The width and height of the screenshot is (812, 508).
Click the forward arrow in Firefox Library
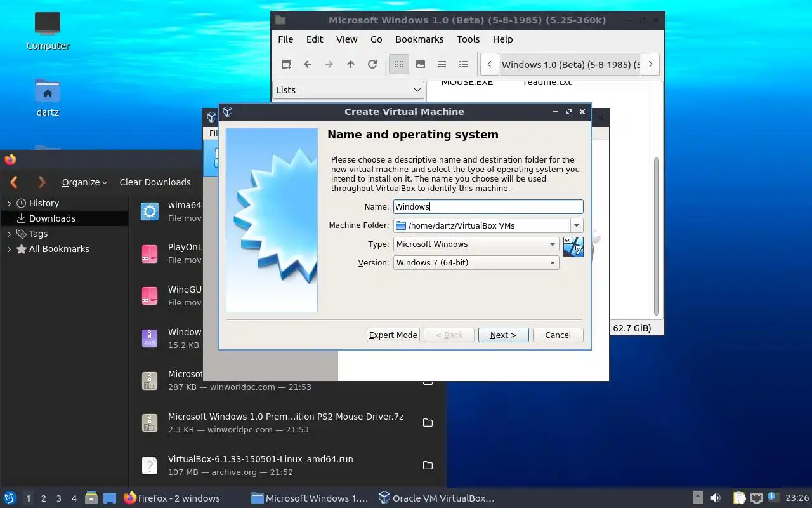click(x=42, y=182)
